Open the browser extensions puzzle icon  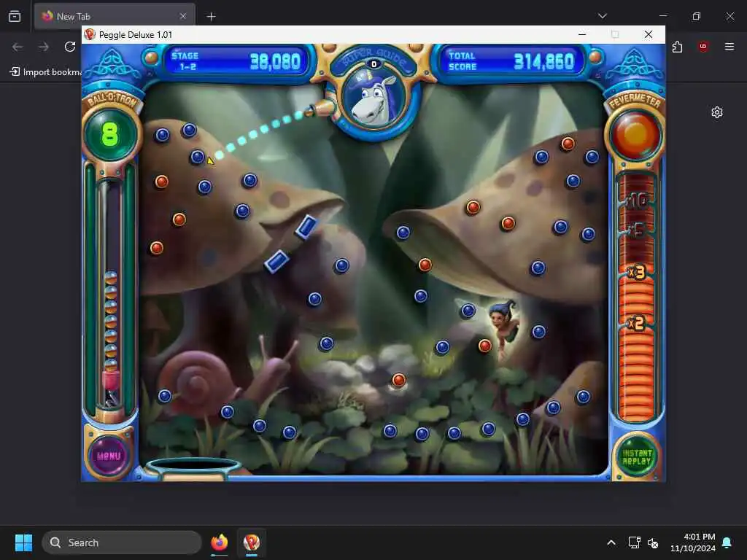[x=677, y=47]
